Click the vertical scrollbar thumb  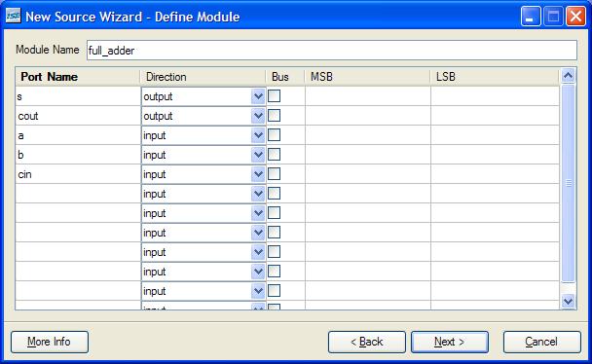click(569, 183)
